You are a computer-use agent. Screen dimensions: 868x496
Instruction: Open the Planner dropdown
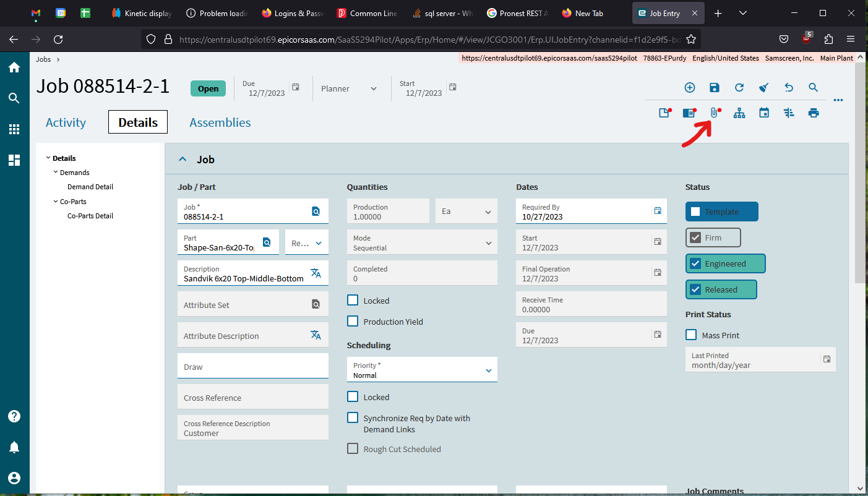point(350,88)
